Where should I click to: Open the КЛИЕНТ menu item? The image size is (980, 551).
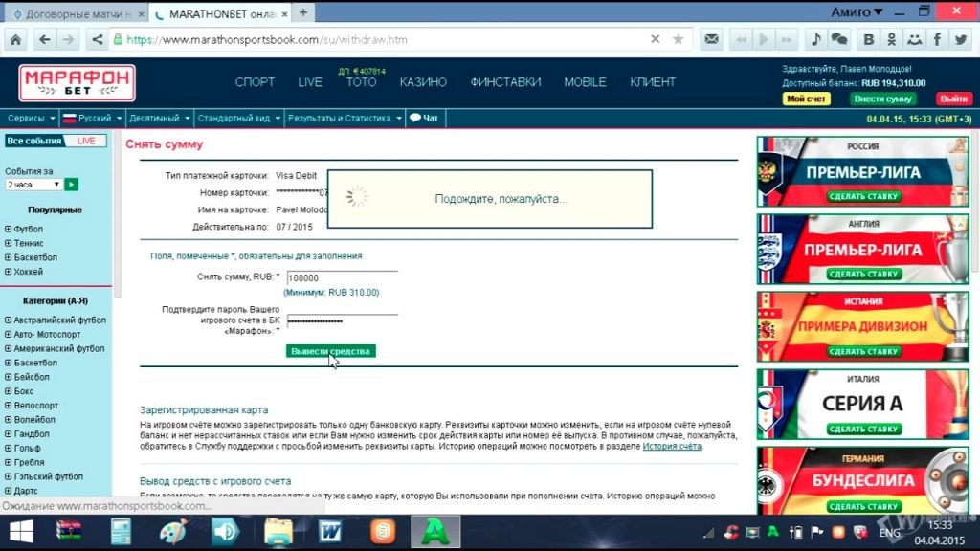(653, 82)
